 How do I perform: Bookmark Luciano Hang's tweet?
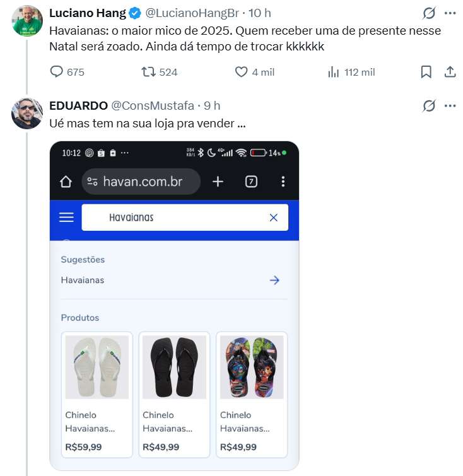pos(426,72)
